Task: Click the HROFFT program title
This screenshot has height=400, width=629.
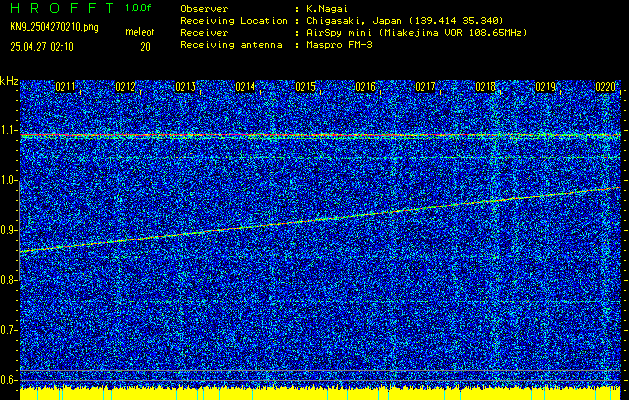Action: coord(62,8)
